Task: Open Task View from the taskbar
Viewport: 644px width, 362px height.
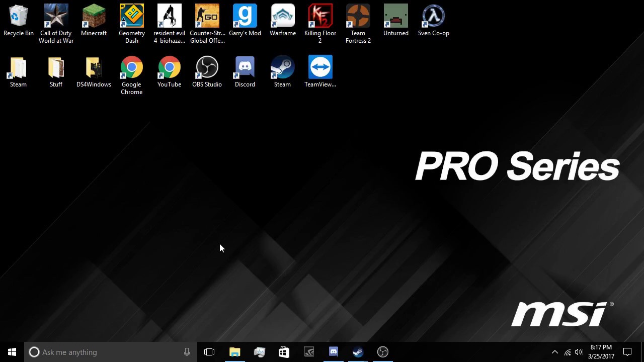Action: (x=209, y=352)
